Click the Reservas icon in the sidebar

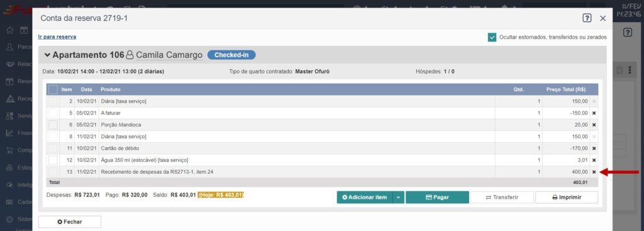tap(10, 81)
